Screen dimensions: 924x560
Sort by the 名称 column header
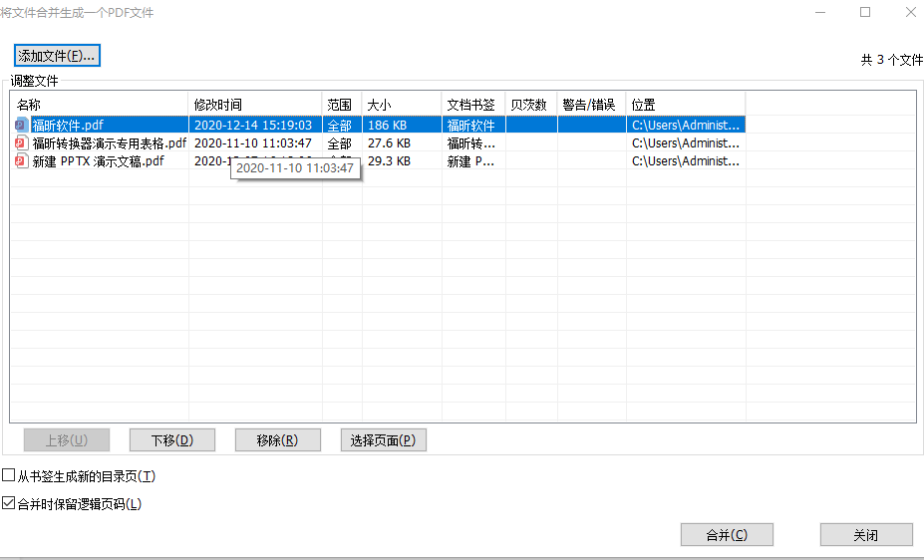pos(101,105)
